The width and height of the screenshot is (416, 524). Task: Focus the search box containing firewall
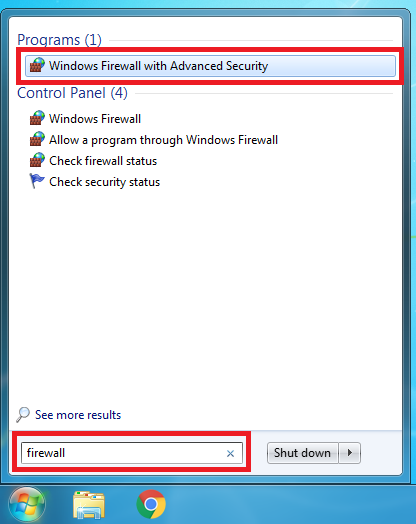tap(132, 453)
